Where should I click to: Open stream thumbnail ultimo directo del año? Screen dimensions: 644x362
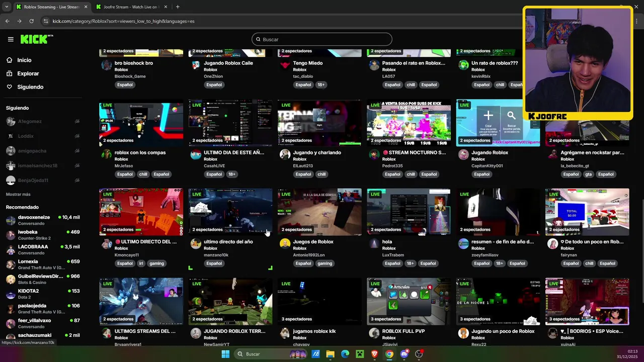(230, 212)
